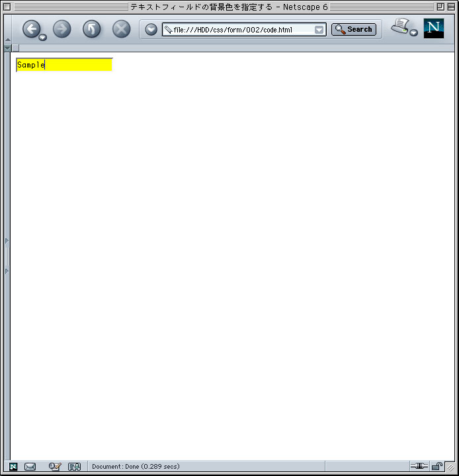Image resolution: width=459 pixels, height=476 pixels.
Task: Open Composer from status bar icon
Action: 55,466
